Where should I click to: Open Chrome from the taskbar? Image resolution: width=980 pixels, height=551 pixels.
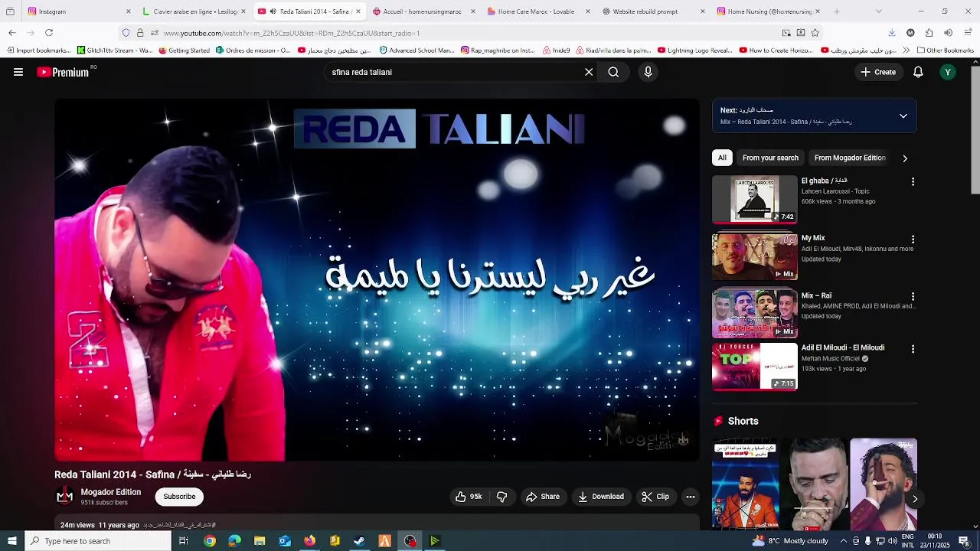click(x=210, y=541)
